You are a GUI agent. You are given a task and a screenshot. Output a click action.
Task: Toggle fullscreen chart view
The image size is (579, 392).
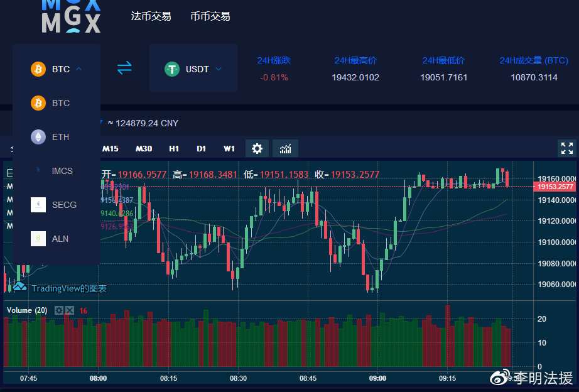pyautogui.click(x=566, y=148)
